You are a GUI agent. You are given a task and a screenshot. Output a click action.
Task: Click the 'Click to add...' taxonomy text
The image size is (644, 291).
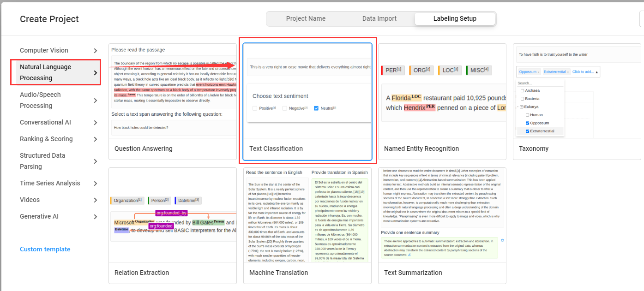tap(583, 72)
